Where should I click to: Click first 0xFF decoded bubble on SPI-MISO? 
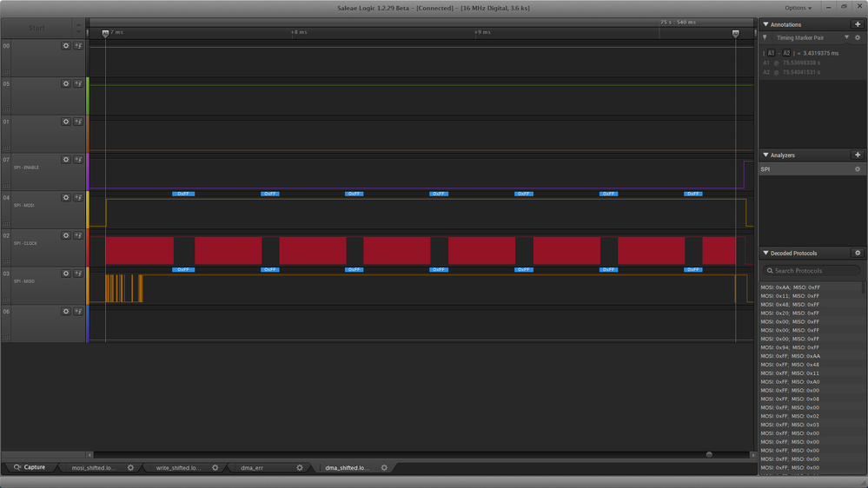click(x=183, y=269)
